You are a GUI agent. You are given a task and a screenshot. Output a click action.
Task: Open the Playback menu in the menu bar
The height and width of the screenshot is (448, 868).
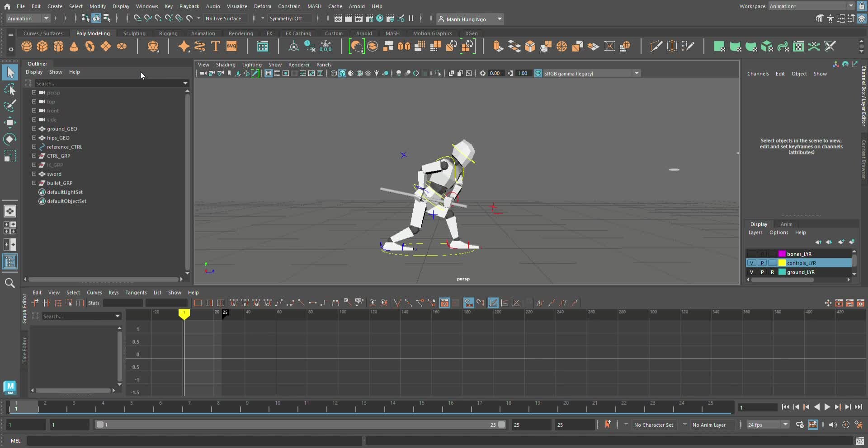point(189,6)
